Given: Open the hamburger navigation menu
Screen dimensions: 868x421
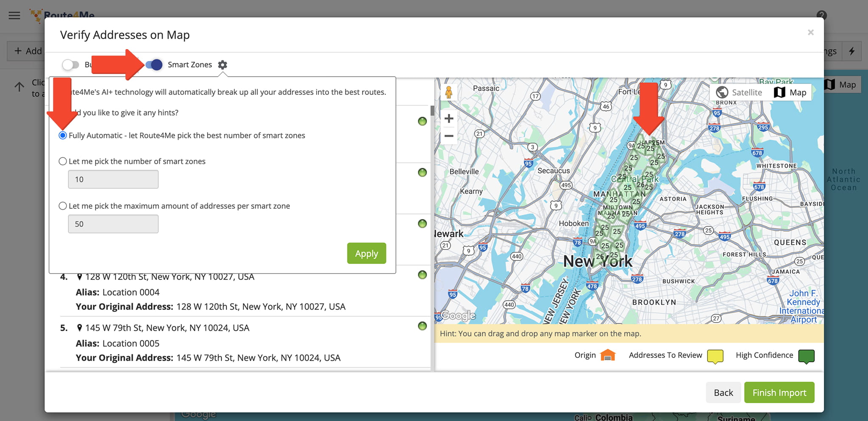Looking at the screenshot, I should point(14,16).
